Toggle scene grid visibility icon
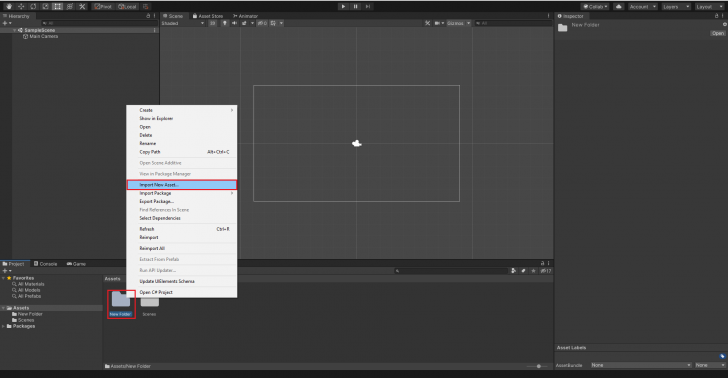 click(x=273, y=23)
